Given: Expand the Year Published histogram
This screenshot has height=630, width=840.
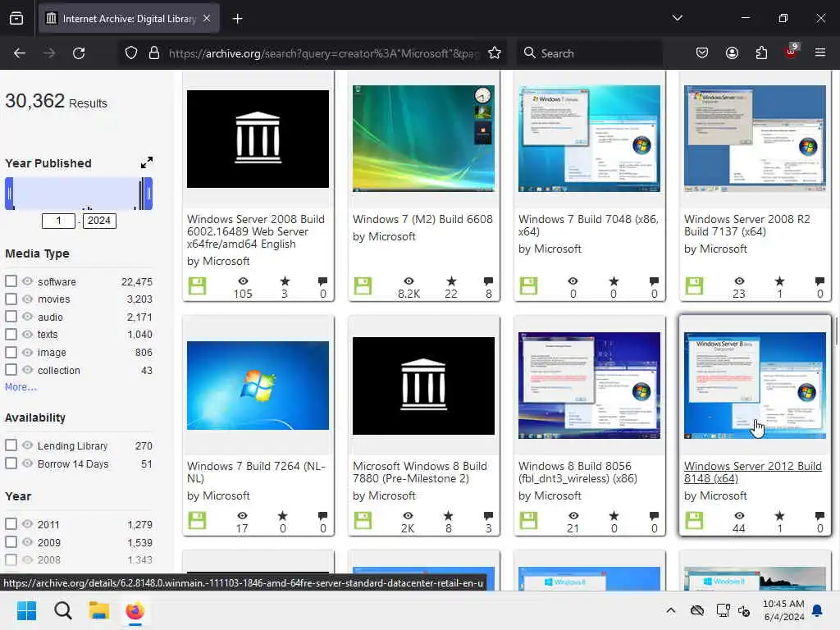Looking at the screenshot, I should (146, 162).
